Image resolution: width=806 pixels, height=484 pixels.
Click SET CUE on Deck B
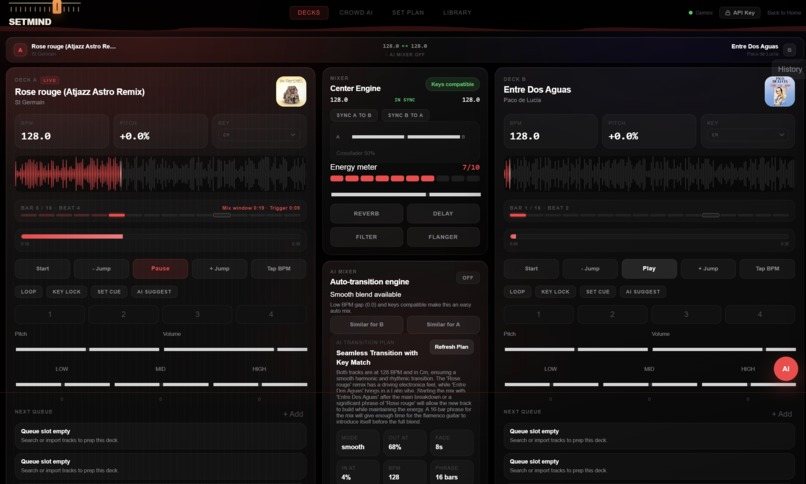click(x=598, y=292)
